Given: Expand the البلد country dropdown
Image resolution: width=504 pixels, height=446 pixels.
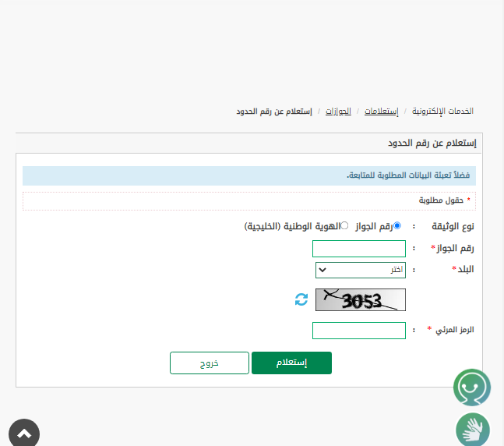Looking at the screenshot, I should tap(360, 270).
